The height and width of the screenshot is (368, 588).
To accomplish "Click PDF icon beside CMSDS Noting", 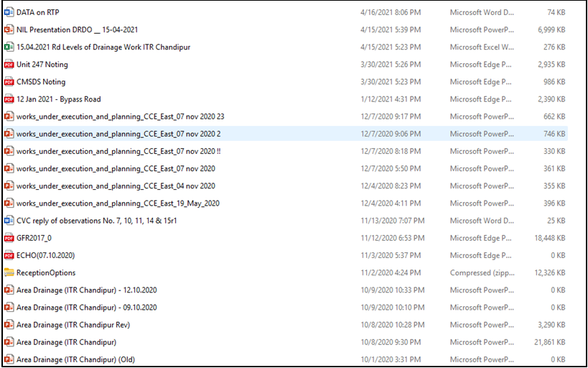I will 9,82.
